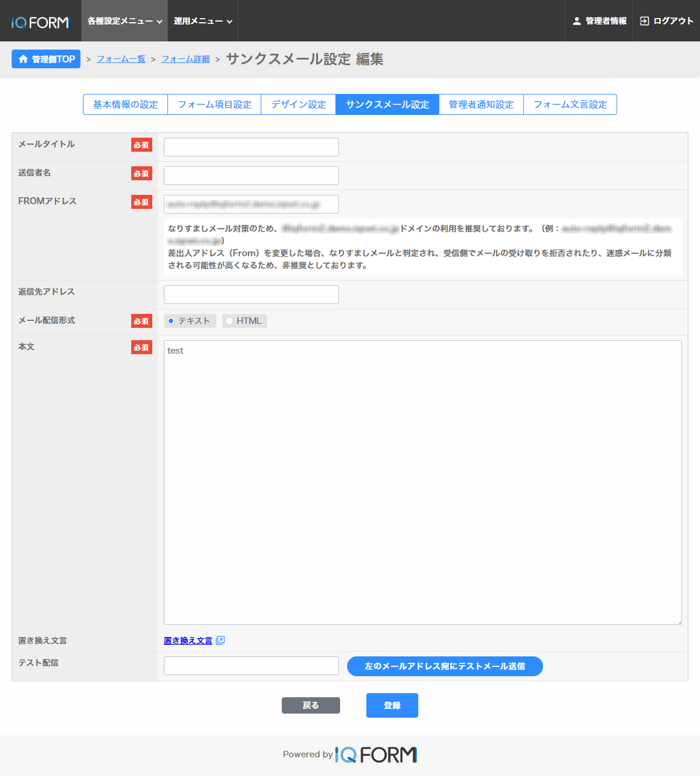Click the Powered by IQ FORM footer logo
This screenshot has width=700, height=776.
click(376, 754)
